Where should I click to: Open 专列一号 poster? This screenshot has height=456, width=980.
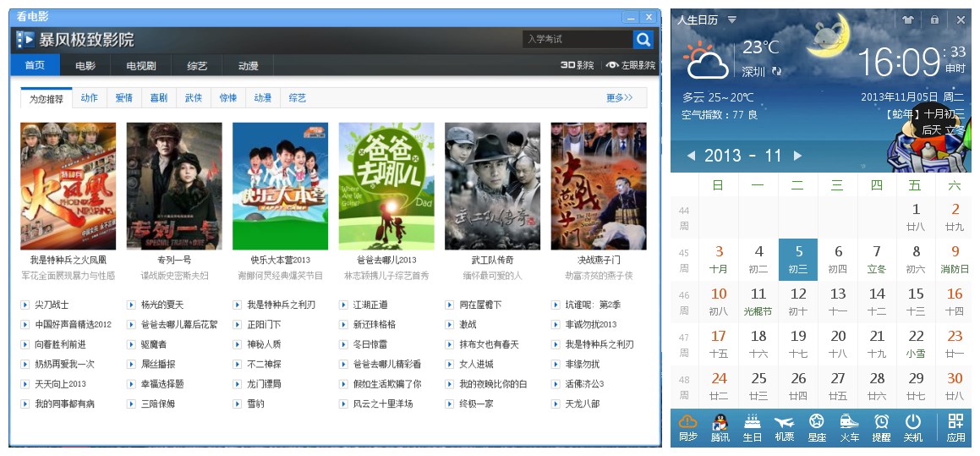174,186
